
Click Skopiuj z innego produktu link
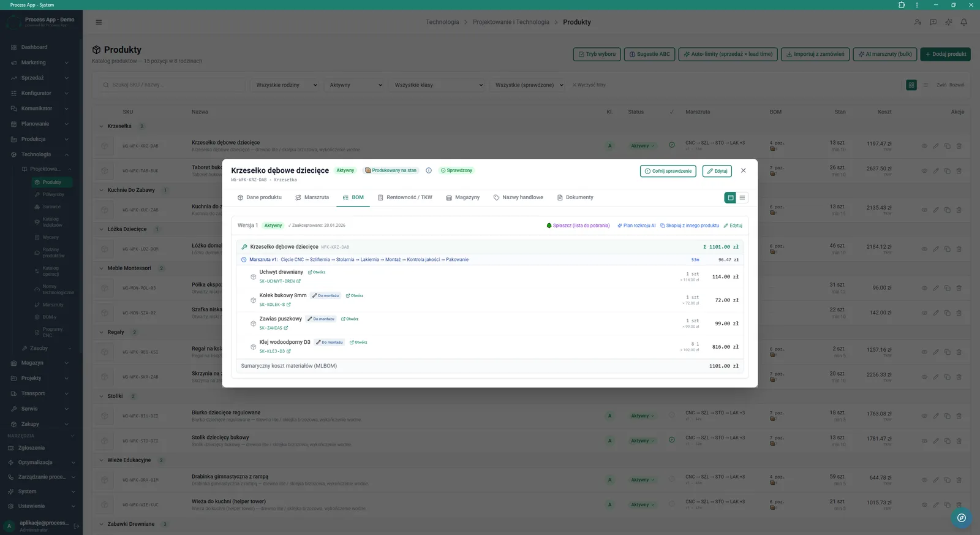point(690,226)
